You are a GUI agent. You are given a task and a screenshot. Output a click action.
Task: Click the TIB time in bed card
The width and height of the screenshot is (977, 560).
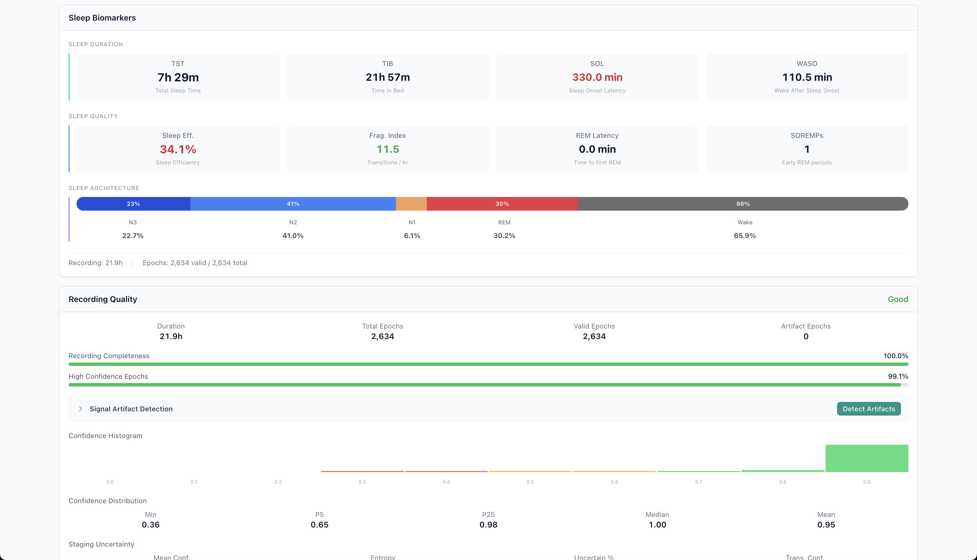pyautogui.click(x=387, y=77)
